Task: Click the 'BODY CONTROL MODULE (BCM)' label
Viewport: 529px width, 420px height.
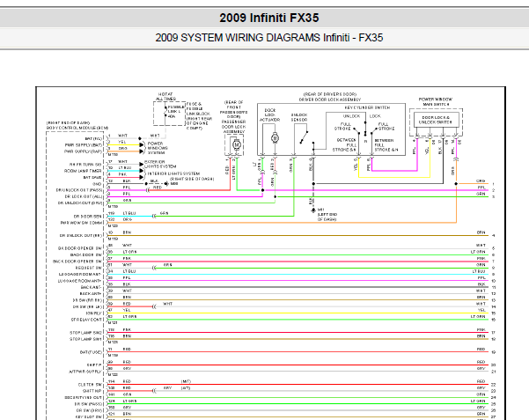Action: pos(77,128)
